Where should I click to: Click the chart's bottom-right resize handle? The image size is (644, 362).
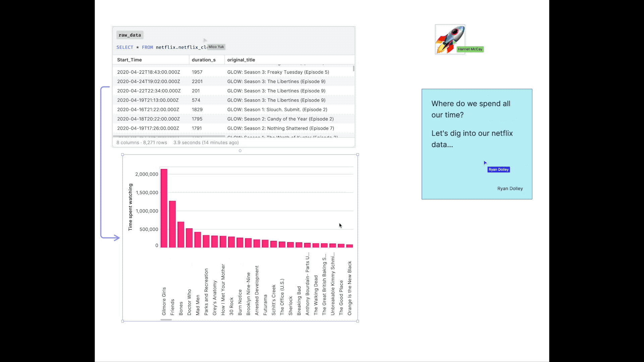pos(358,321)
